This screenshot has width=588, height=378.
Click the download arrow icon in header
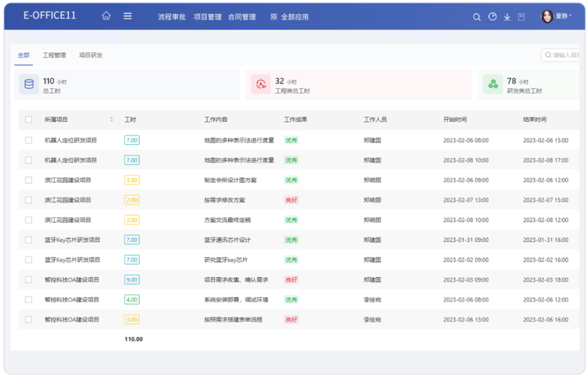tap(507, 17)
